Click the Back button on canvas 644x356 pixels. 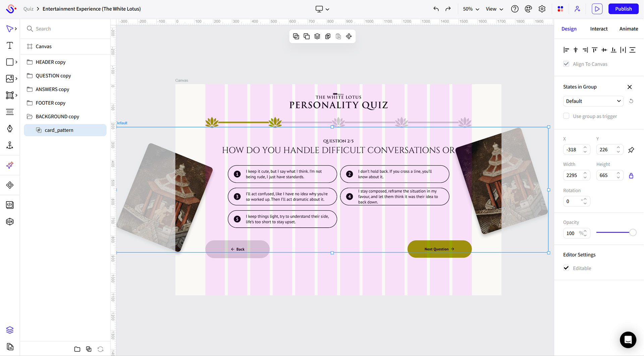click(x=237, y=249)
